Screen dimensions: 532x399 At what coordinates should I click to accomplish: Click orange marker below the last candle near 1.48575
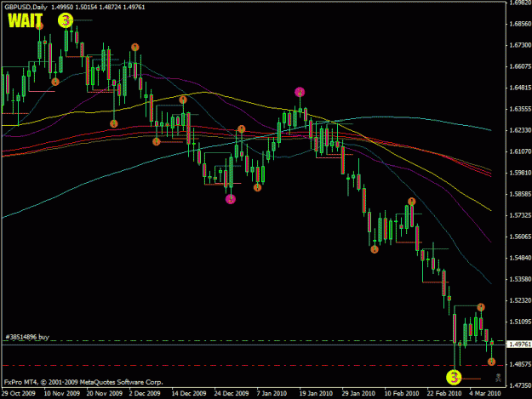click(x=491, y=362)
